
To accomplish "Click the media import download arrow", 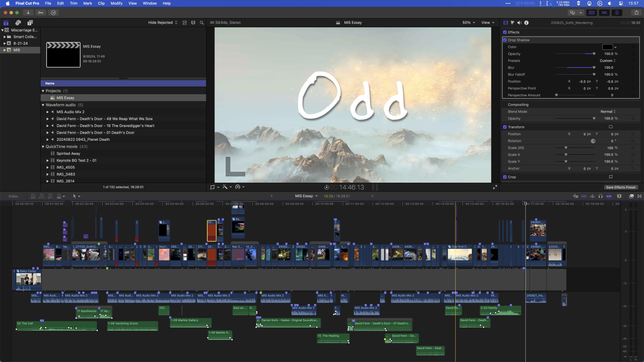I will [x=28, y=12].
